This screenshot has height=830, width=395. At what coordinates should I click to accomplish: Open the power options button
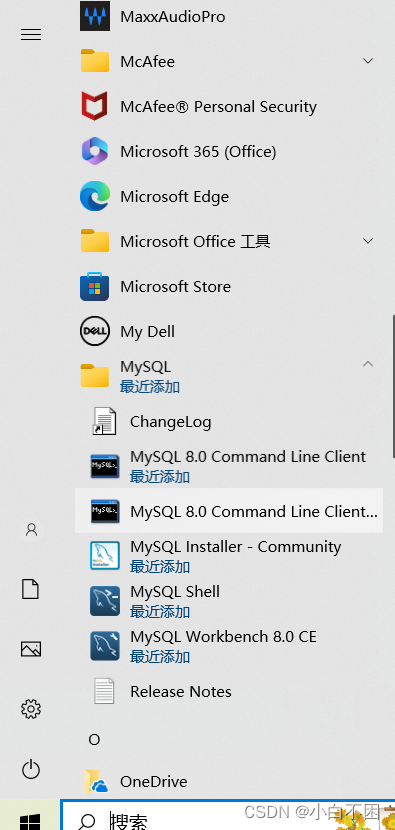[31, 769]
